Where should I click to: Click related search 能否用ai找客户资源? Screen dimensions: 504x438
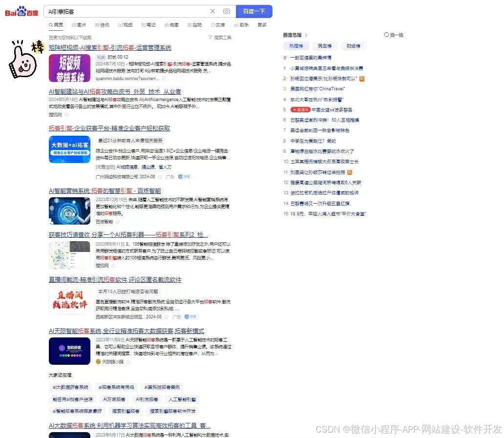[x=73, y=399]
